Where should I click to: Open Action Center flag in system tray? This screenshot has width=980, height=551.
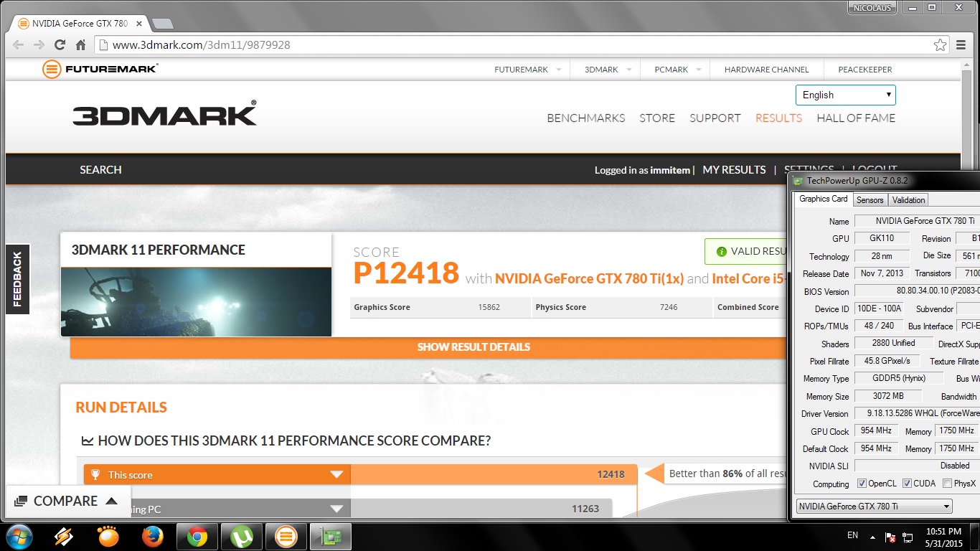click(890, 537)
